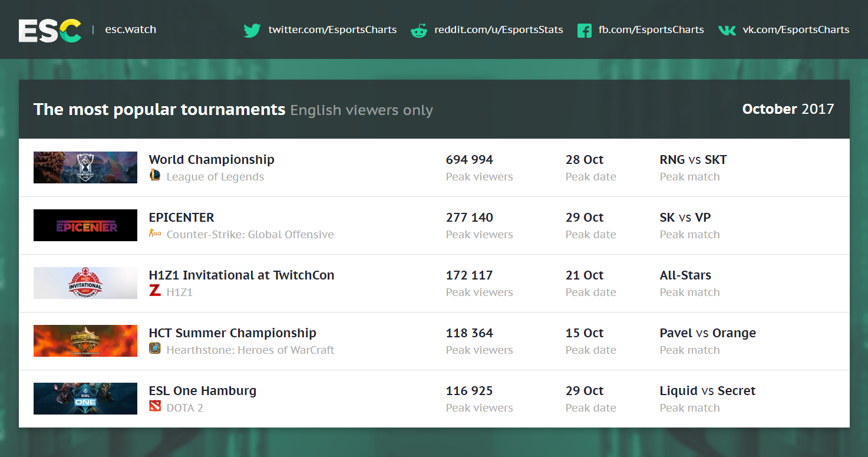Select the HCT Summer Championship banner thumbnail
Viewport: 868px width, 457px height.
(85, 341)
